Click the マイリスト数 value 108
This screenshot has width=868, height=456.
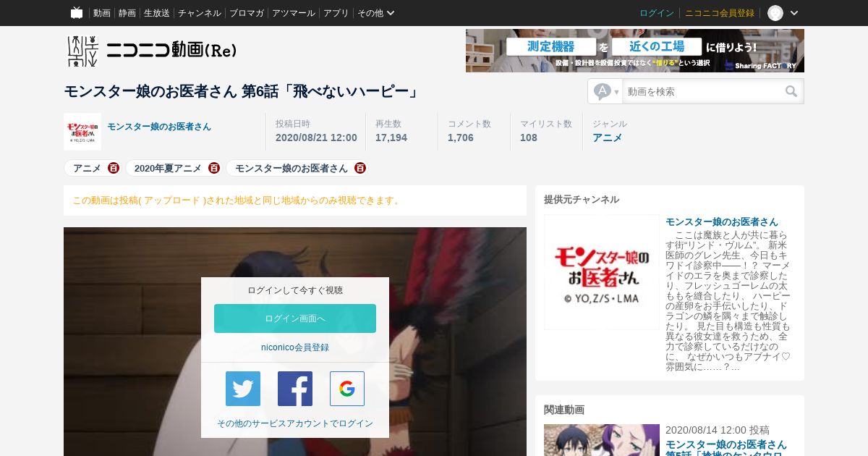coord(529,138)
